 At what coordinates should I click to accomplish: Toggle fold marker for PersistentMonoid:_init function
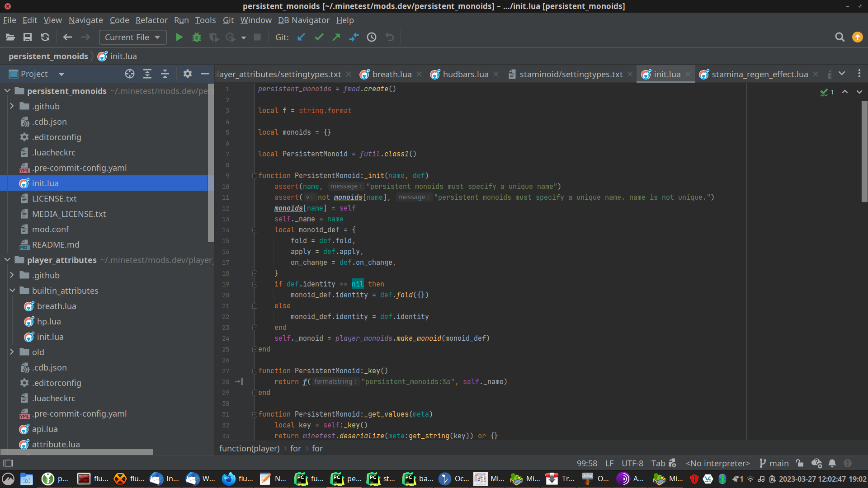coord(255,176)
